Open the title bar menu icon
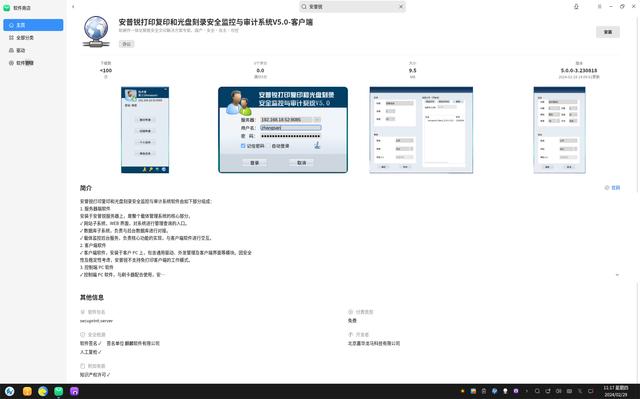Viewport: 640px width, 399px height. [x=600, y=7]
